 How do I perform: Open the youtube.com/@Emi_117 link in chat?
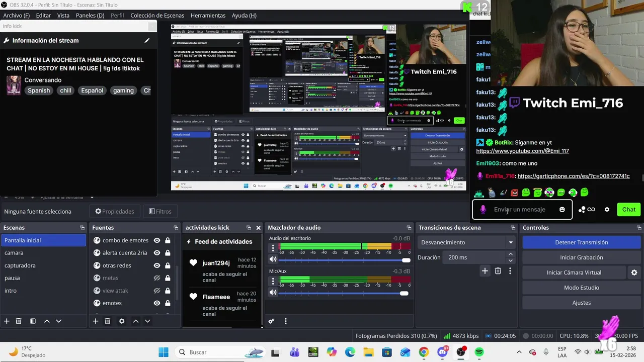[x=522, y=151]
